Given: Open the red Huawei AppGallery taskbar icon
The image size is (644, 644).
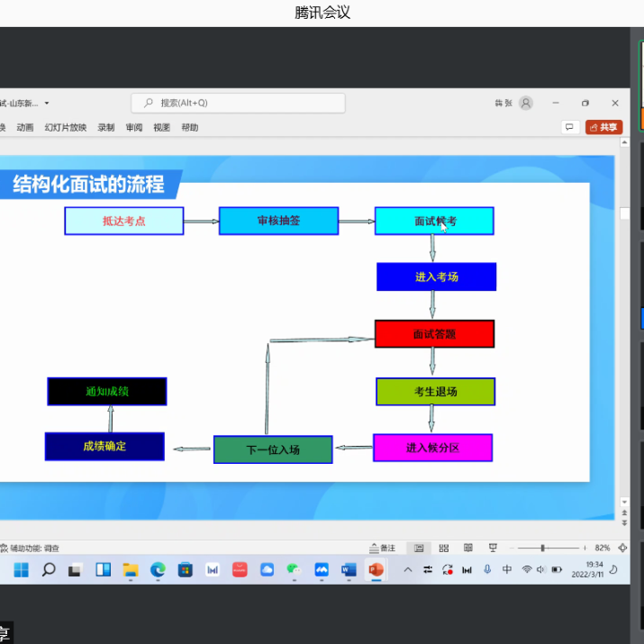Looking at the screenshot, I should pyautogui.click(x=240, y=569).
